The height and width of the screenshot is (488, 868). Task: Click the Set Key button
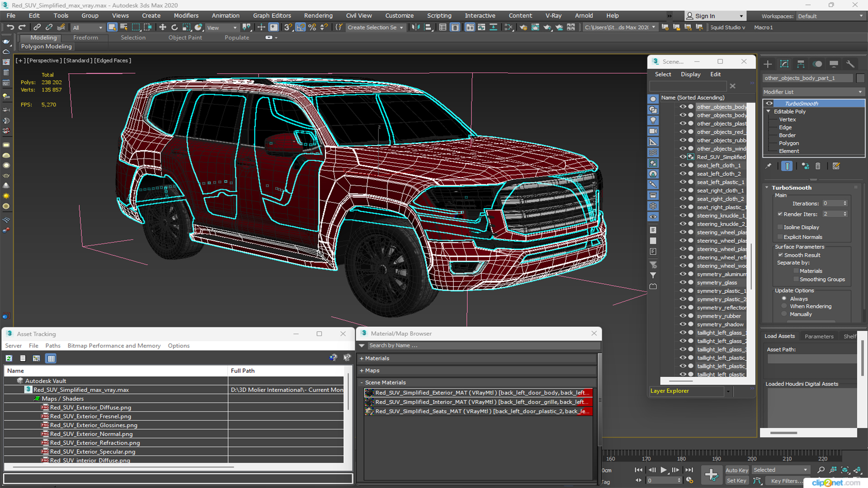coord(736,481)
